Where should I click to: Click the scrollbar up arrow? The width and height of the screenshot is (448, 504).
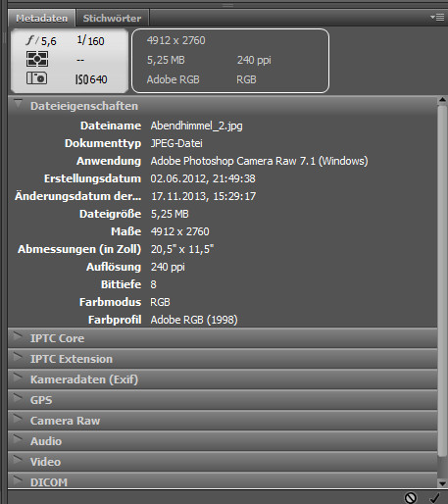(442, 100)
